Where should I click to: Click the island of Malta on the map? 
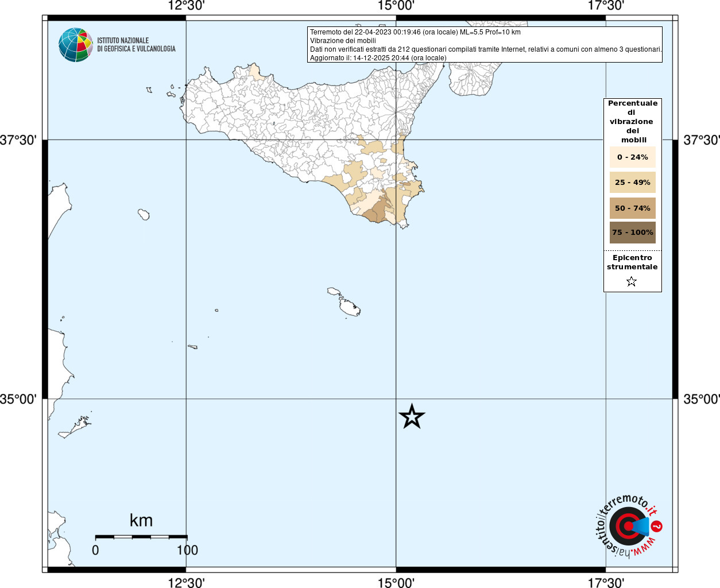click(x=350, y=307)
